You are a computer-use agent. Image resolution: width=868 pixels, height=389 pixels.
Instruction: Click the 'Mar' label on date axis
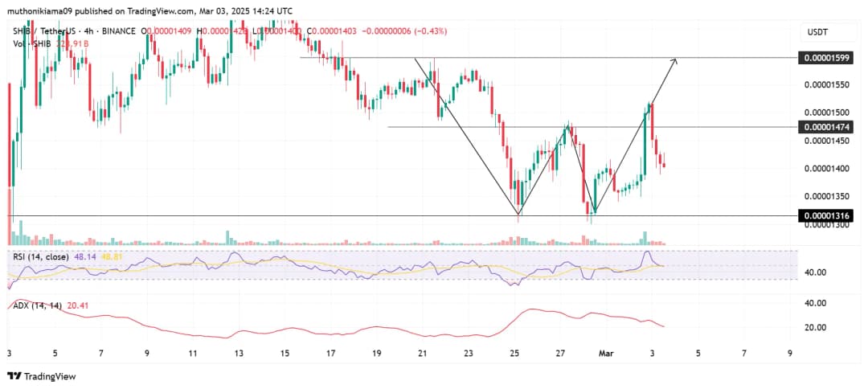pos(608,353)
